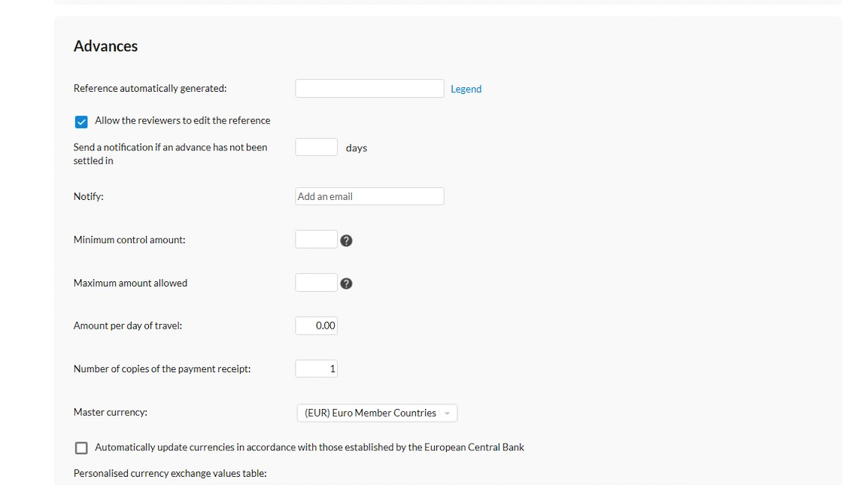This screenshot has width=868, height=485.
Task: Click the 'Add an email' Notify field
Action: coord(369,196)
